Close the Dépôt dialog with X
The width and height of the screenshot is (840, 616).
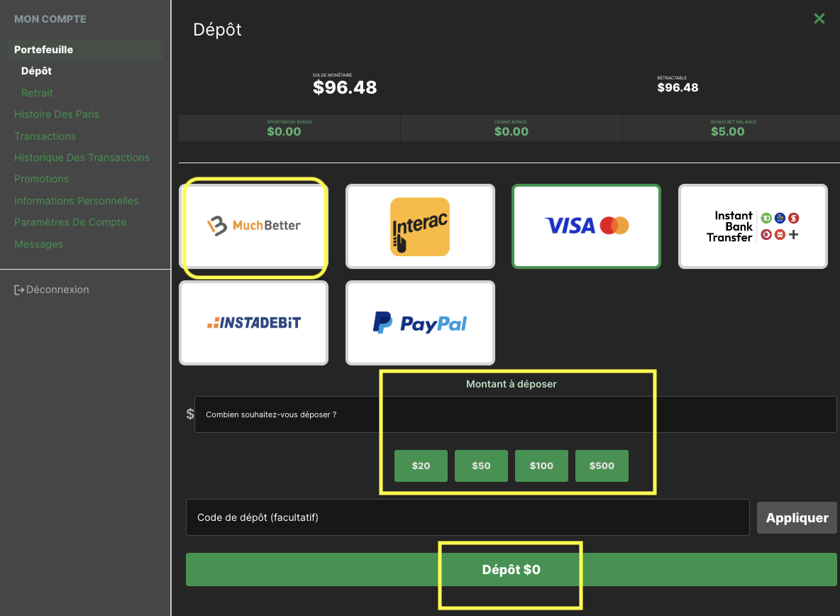pos(819,19)
